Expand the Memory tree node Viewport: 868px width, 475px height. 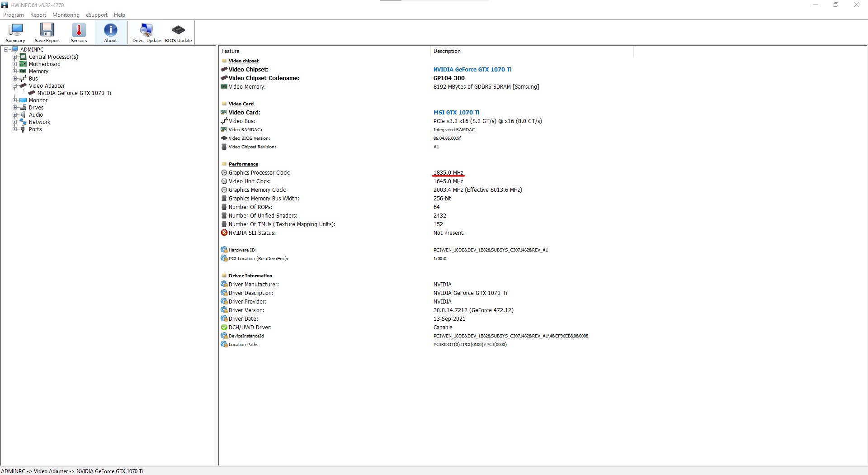pyautogui.click(x=14, y=71)
